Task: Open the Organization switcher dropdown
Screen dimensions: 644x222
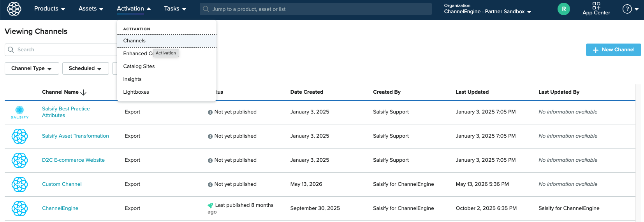Action: (x=487, y=9)
